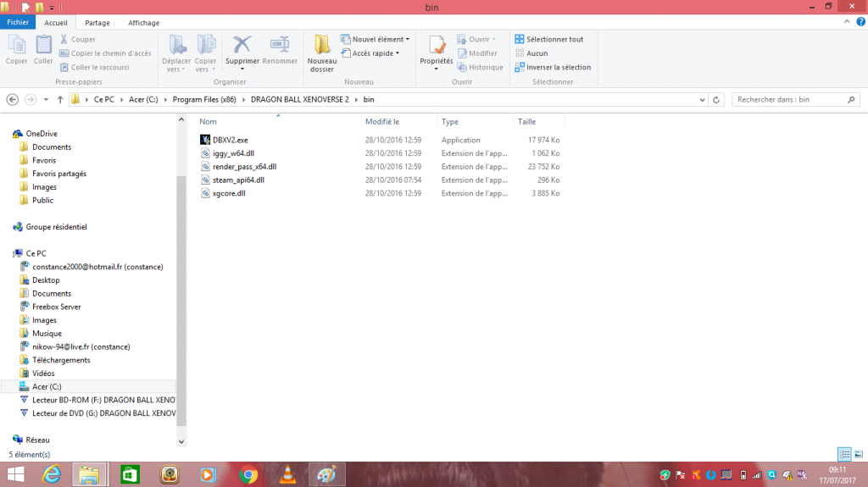Click Copier le chemin d'accès
868x487 pixels.
pyautogui.click(x=105, y=53)
